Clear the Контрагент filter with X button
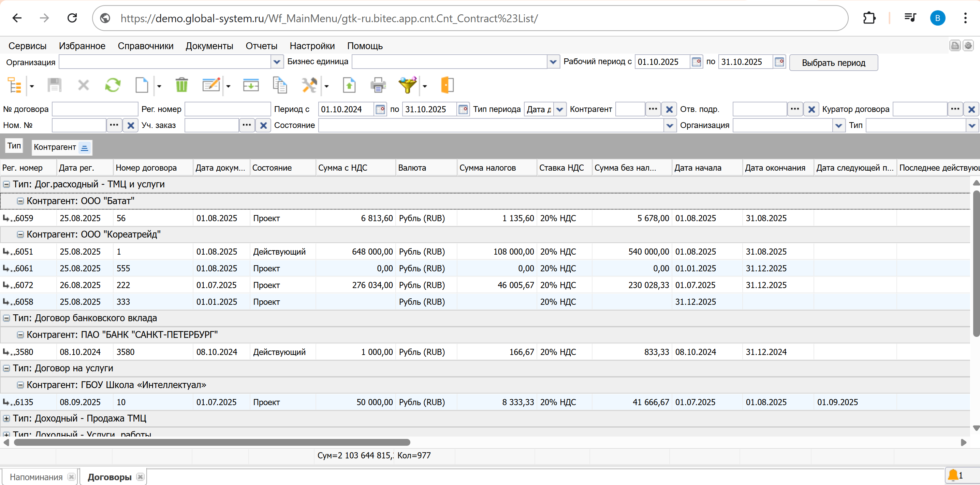The height and width of the screenshot is (485, 980). 669,109
